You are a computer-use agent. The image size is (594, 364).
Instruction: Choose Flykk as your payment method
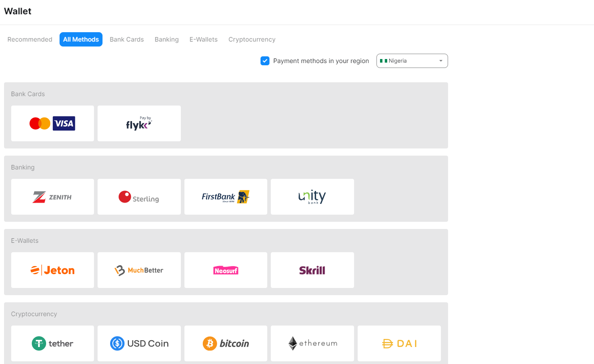pos(139,123)
